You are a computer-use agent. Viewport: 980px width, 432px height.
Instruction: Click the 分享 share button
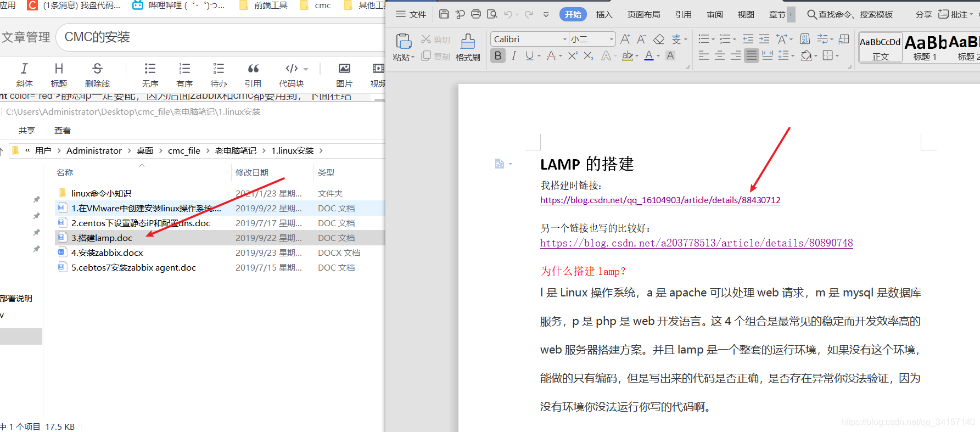tap(923, 14)
